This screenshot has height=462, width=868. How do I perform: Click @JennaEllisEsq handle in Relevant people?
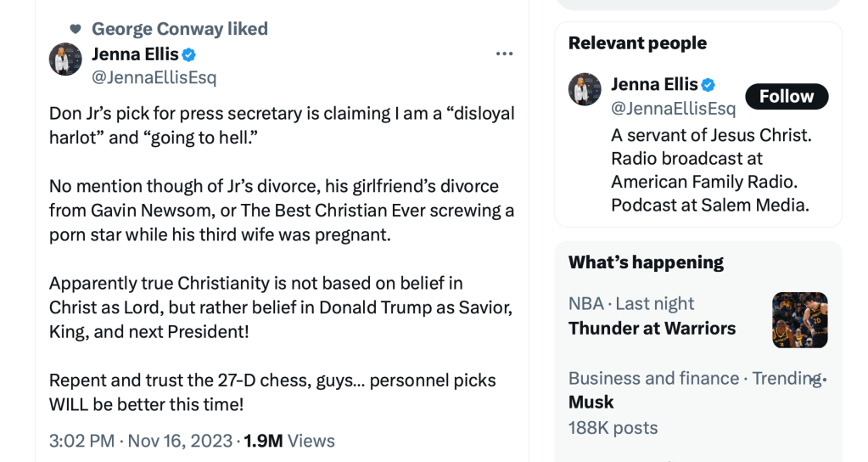(673, 109)
